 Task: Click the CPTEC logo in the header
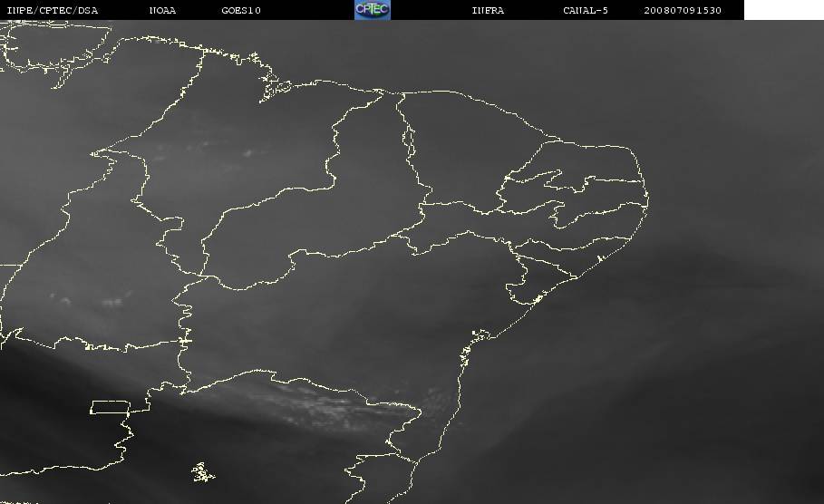coord(372,9)
